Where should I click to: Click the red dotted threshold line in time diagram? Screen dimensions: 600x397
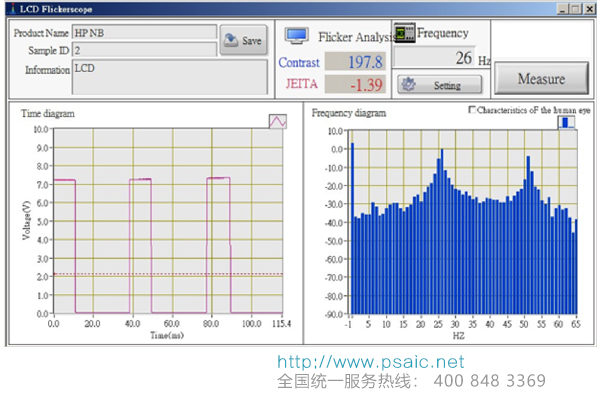168,274
